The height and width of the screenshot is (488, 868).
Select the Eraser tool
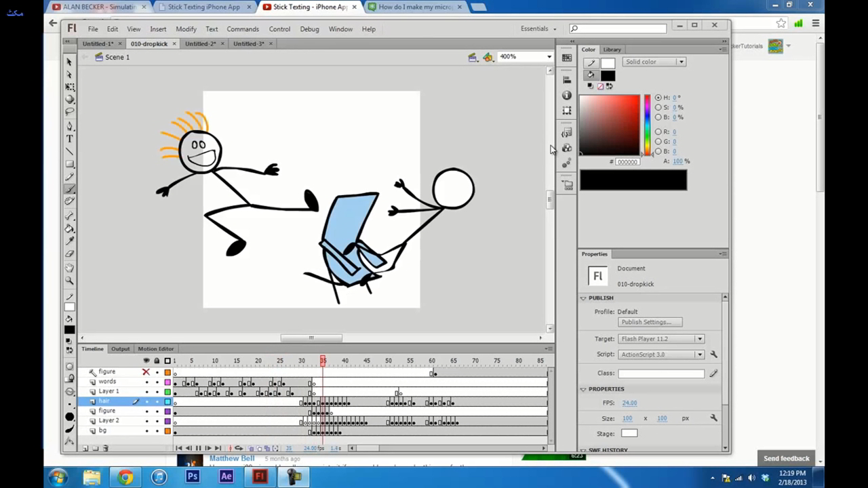[69, 253]
